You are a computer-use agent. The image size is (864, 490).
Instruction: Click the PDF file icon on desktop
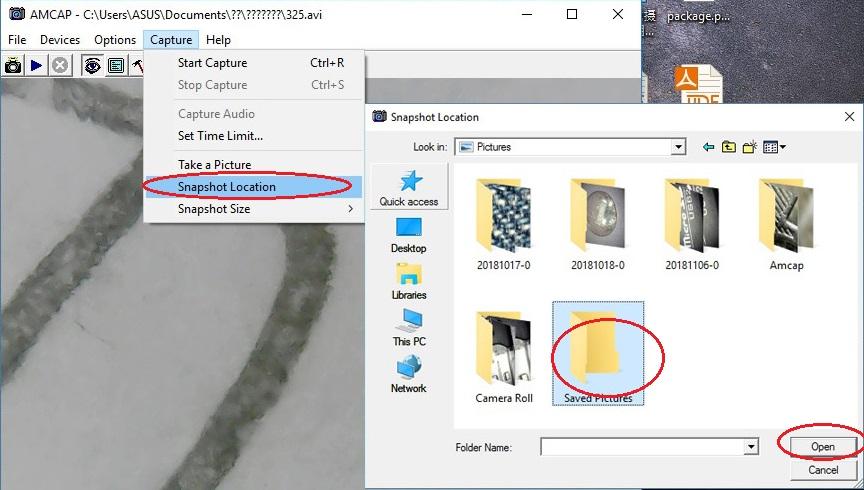point(697,84)
